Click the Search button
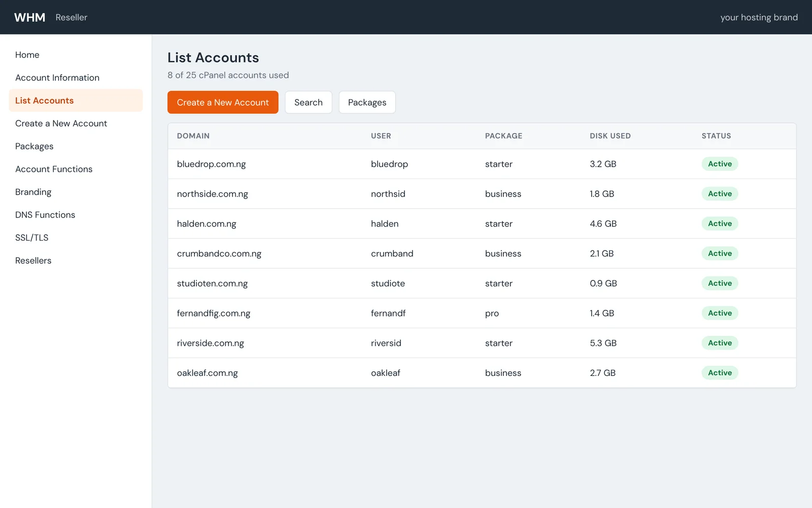812x508 pixels. (x=309, y=102)
